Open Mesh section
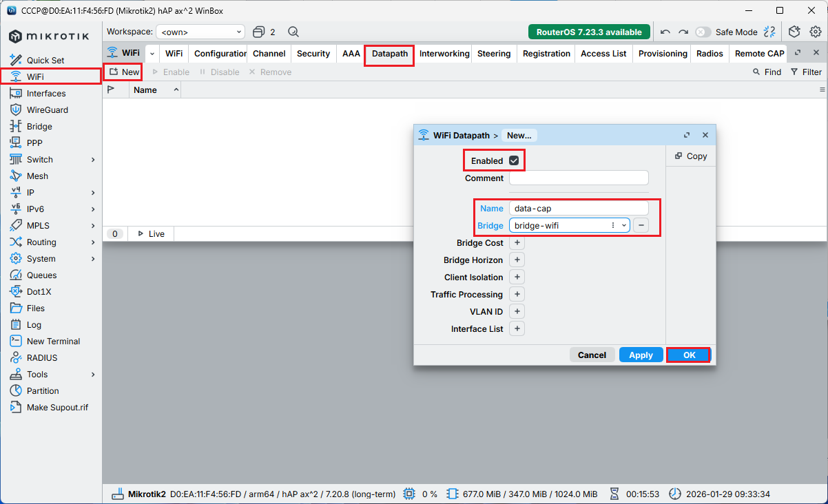This screenshot has height=504, width=828. tap(37, 176)
